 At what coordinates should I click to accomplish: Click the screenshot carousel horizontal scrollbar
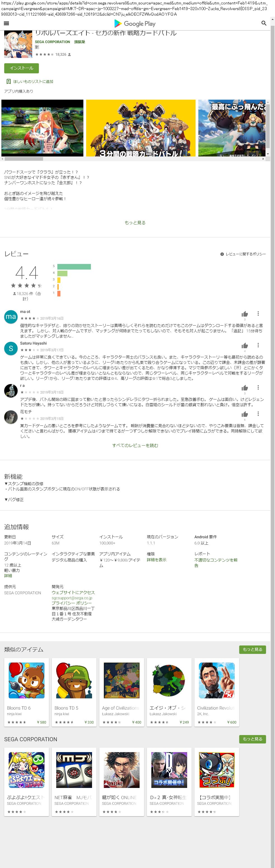click(23, 159)
